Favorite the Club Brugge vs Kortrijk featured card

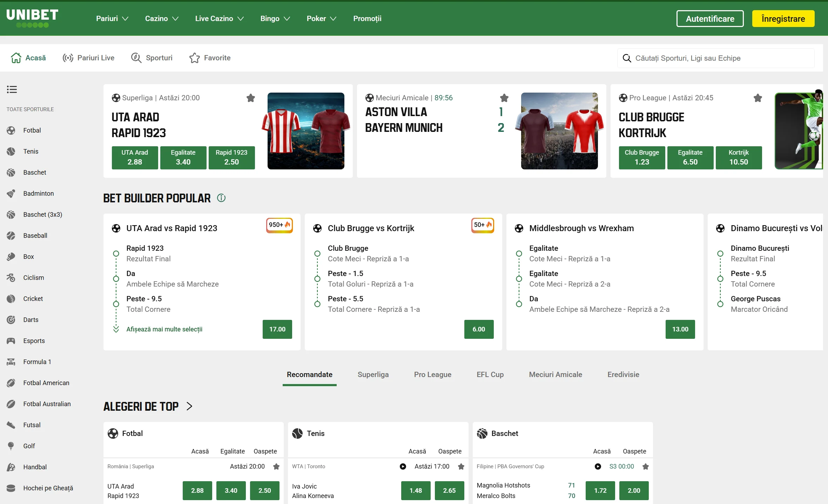(x=758, y=98)
